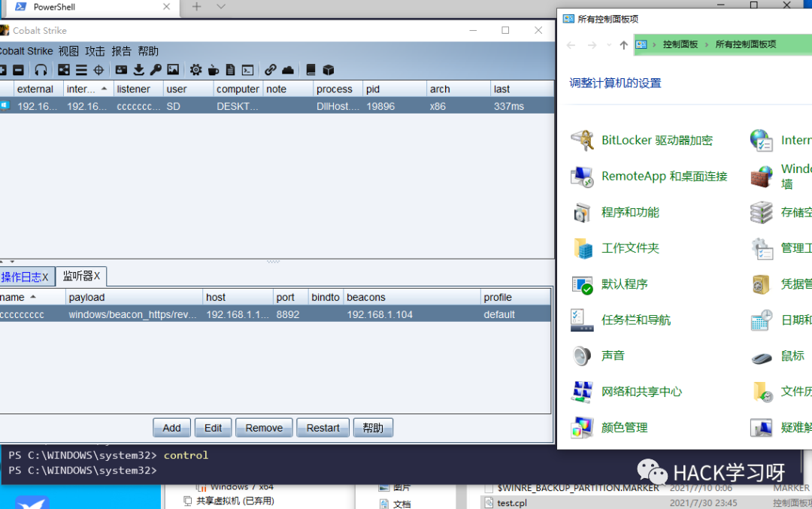Click the 帮助 button below listeners table

coord(373,428)
